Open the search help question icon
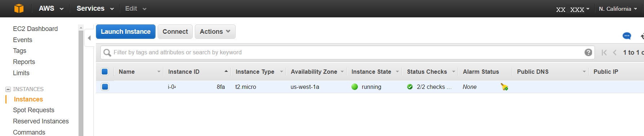Image resolution: width=644 pixels, height=136 pixels. [588, 53]
